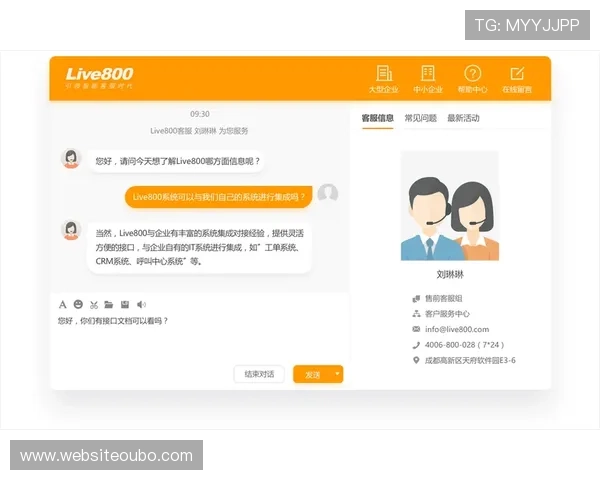This screenshot has width=600, height=480.
Task: Select the screenshot scissors tool
Action: (x=94, y=305)
